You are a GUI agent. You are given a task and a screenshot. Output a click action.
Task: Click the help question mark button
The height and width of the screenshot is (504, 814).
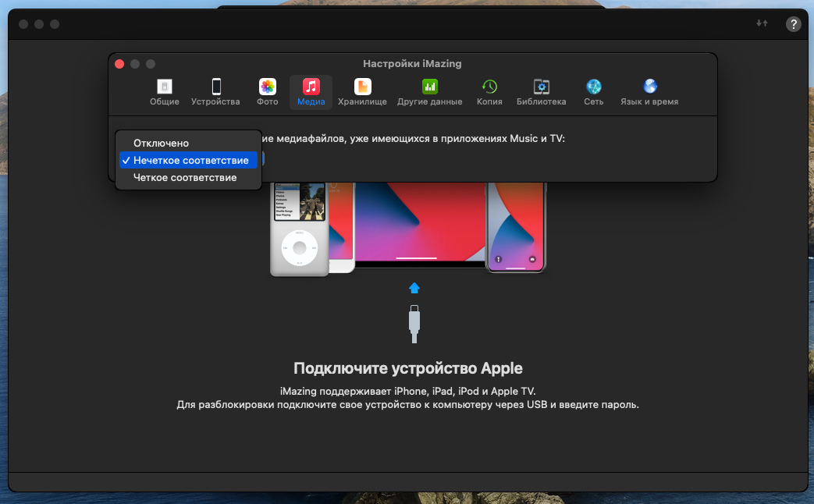pyautogui.click(x=793, y=24)
